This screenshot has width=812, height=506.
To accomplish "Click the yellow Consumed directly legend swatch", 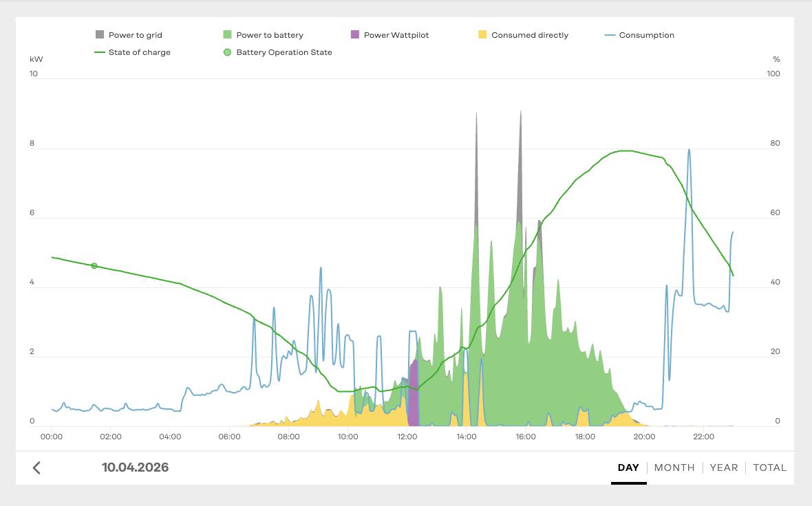I will pyautogui.click(x=482, y=34).
